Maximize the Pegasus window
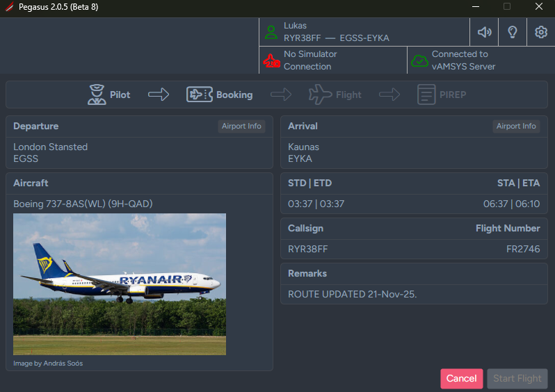This screenshot has height=392, width=555. coord(507,7)
